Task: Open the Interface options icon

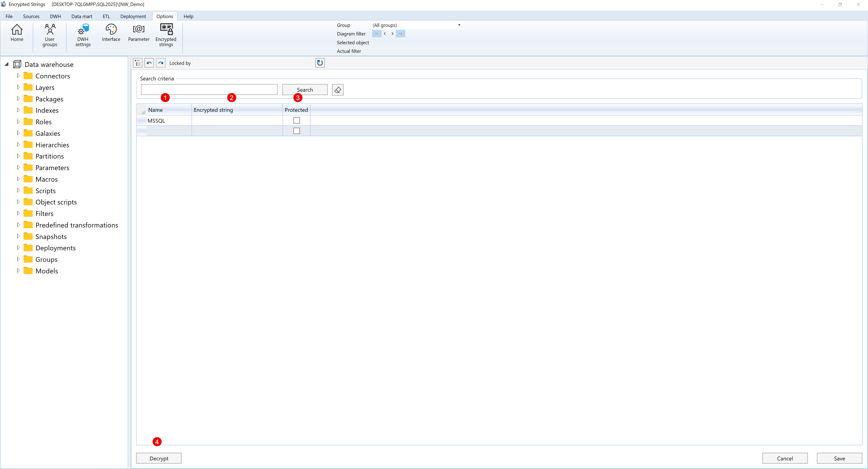Action: 111,33
